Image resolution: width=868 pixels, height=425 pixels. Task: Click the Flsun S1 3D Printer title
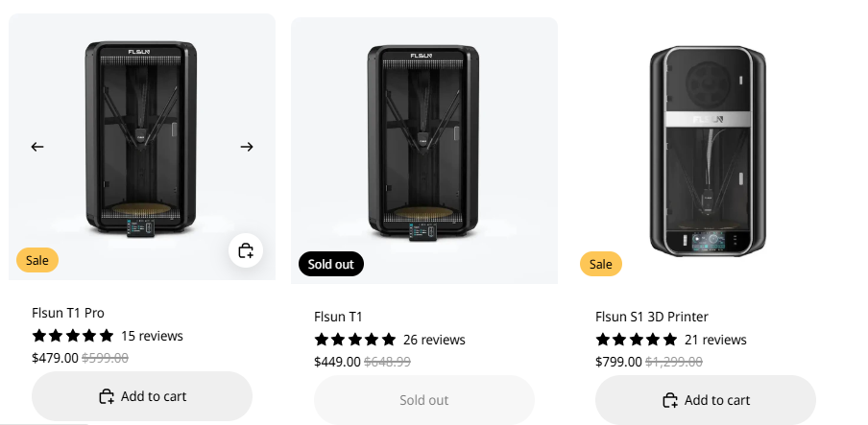tap(652, 317)
